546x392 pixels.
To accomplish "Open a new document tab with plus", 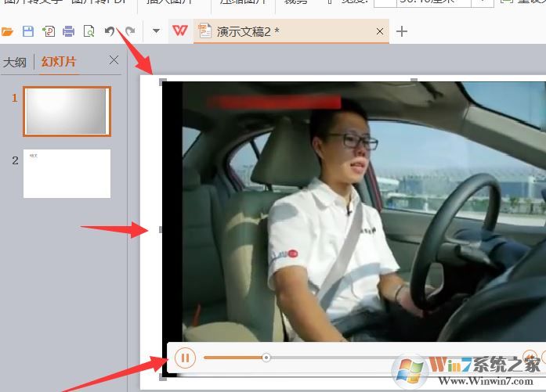I will click(402, 31).
